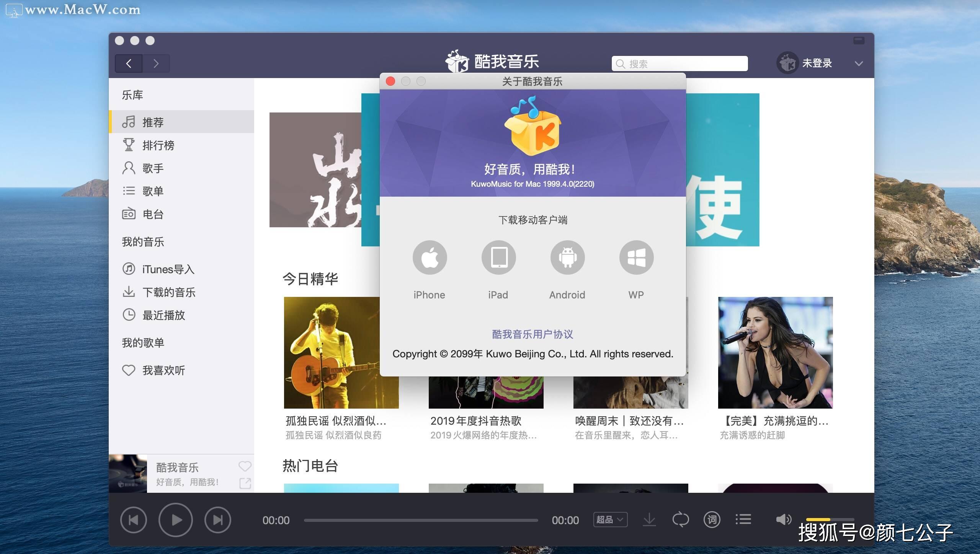Click the playback progress bar
980x554 pixels.
[421, 520]
